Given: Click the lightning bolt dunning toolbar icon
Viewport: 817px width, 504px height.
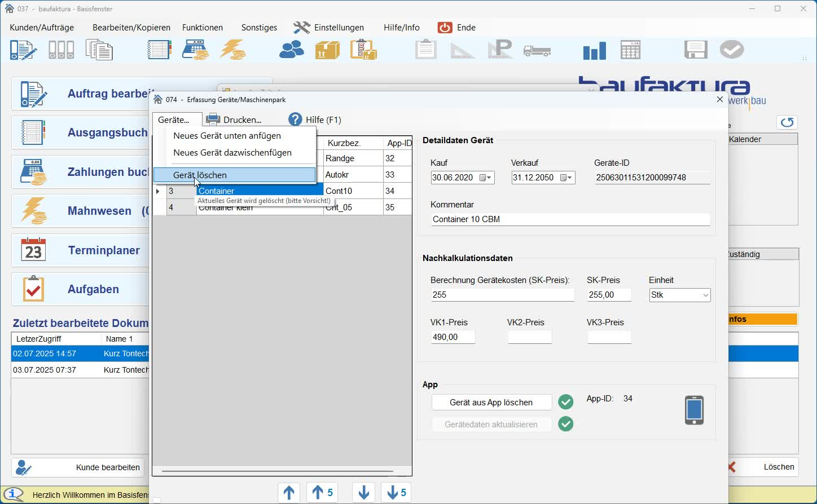Looking at the screenshot, I should point(232,50).
